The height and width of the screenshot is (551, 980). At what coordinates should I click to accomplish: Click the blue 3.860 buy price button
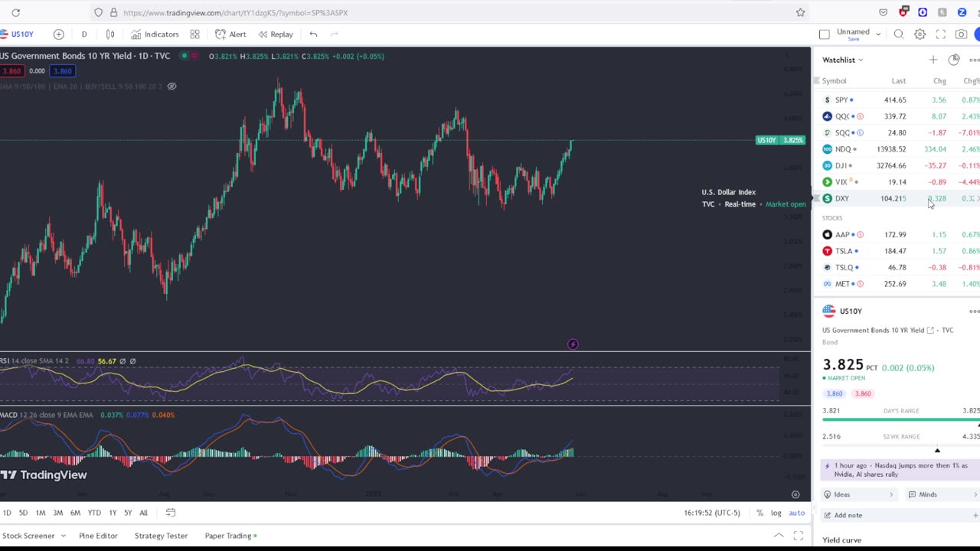62,71
